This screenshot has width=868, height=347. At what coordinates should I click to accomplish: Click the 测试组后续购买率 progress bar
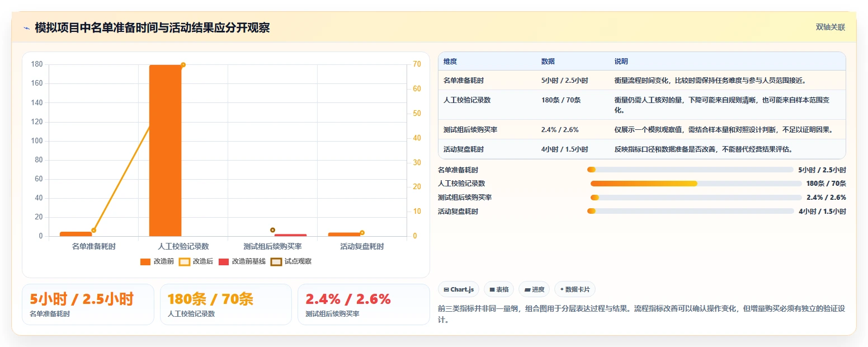696,198
